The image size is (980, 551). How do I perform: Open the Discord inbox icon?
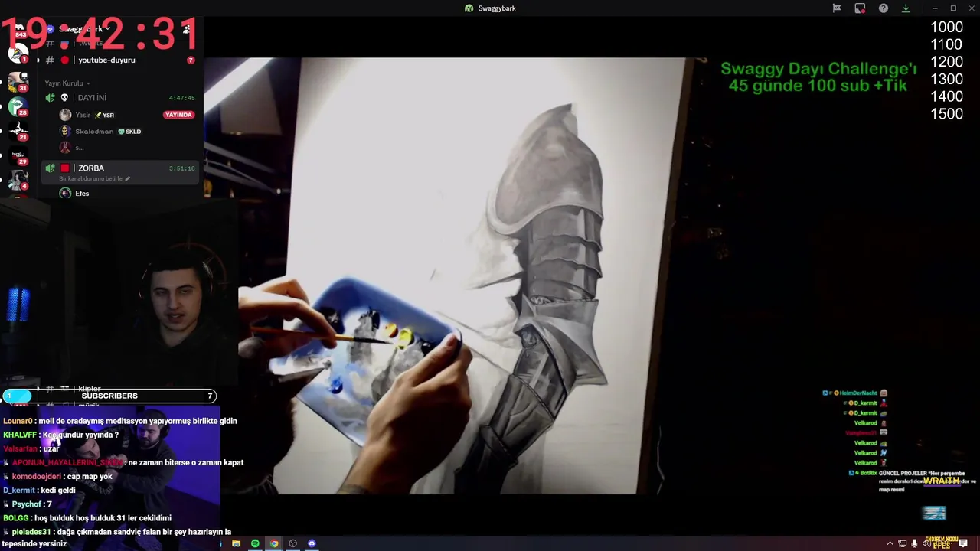(x=860, y=8)
